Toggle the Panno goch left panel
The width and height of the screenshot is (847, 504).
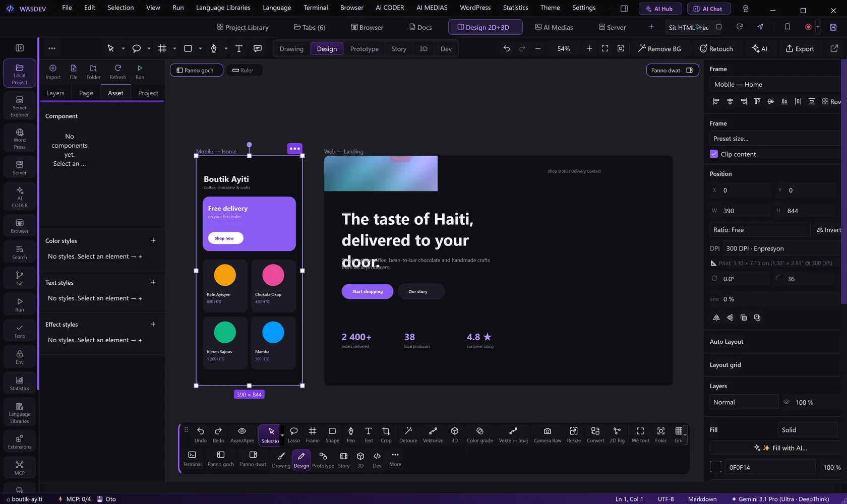pos(196,70)
